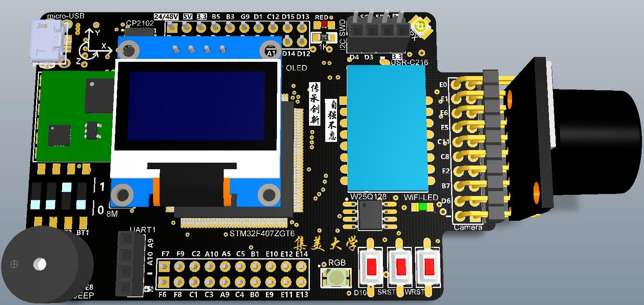The image size is (644, 305).
Task: Click the WRST red push button
Action: pyautogui.click(x=429, y=267)
